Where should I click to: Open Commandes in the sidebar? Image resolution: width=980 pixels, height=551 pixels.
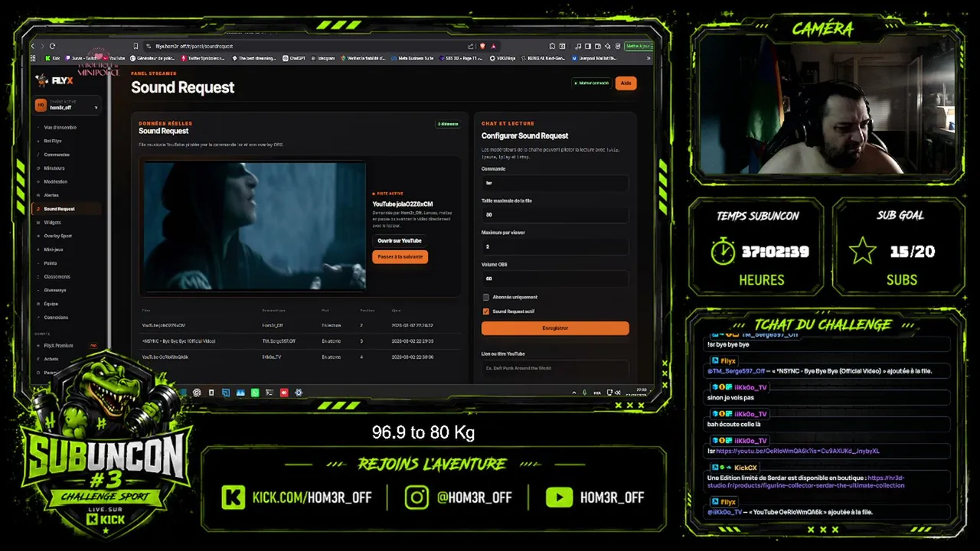(57, 155)
